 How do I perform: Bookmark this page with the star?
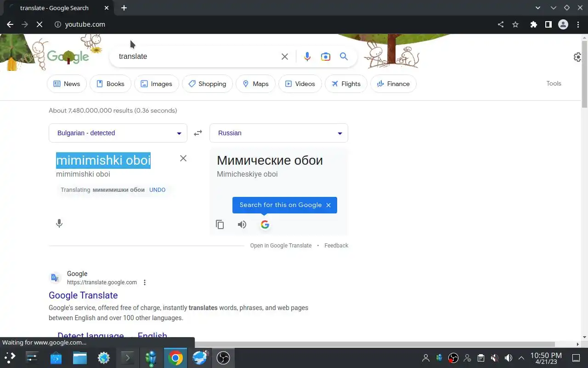515,24
